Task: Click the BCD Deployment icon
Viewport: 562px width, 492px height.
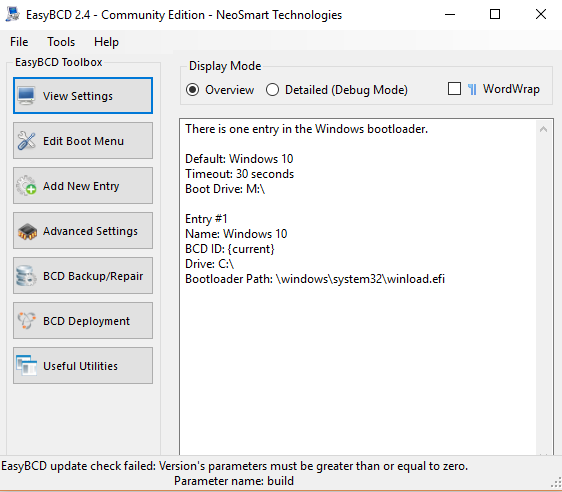Action: 27,320
